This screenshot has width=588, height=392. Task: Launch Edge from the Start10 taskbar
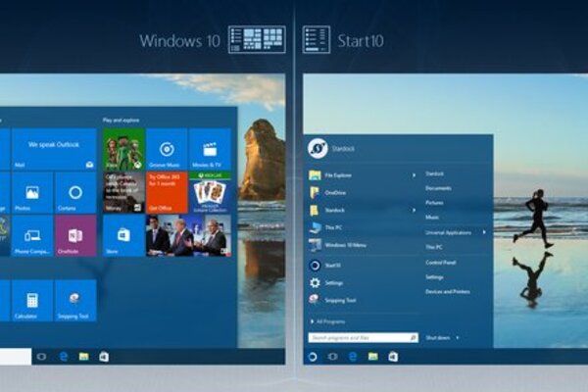tap(353, 357)
